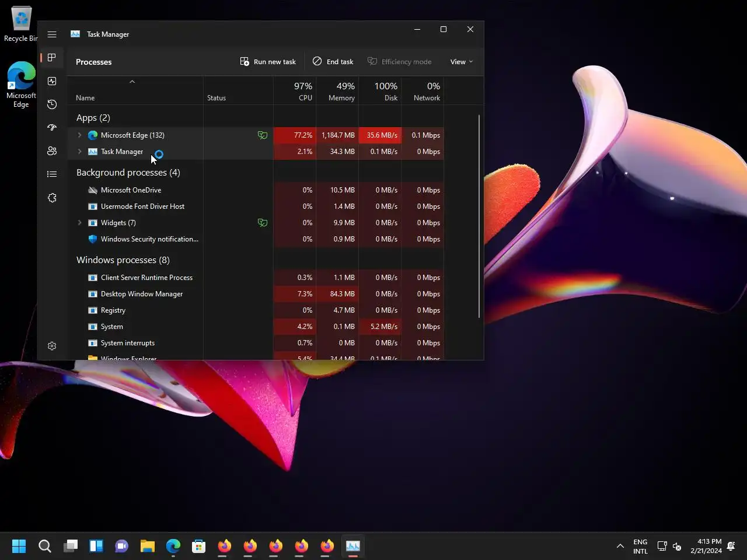Screen dimensions: 747x560
Task: Expand the Widgets (7) process group
Action: (80, 223)
